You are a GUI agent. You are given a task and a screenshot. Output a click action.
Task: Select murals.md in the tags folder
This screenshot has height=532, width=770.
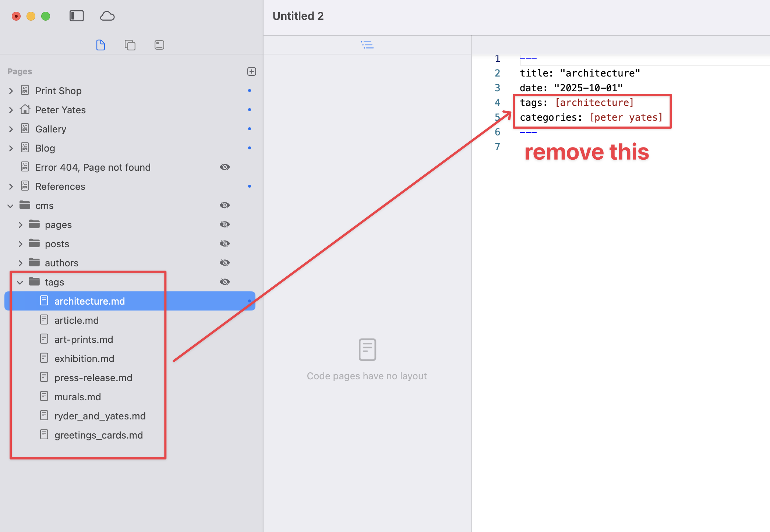78,397
